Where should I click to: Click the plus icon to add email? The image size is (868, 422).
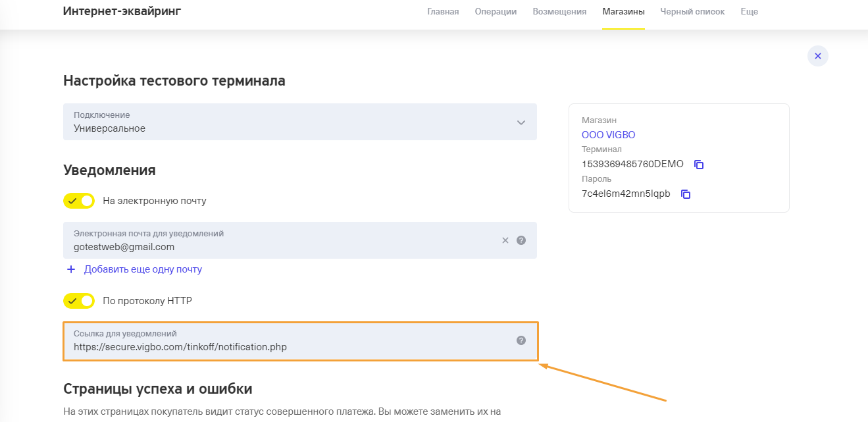[x=71, y=269]
